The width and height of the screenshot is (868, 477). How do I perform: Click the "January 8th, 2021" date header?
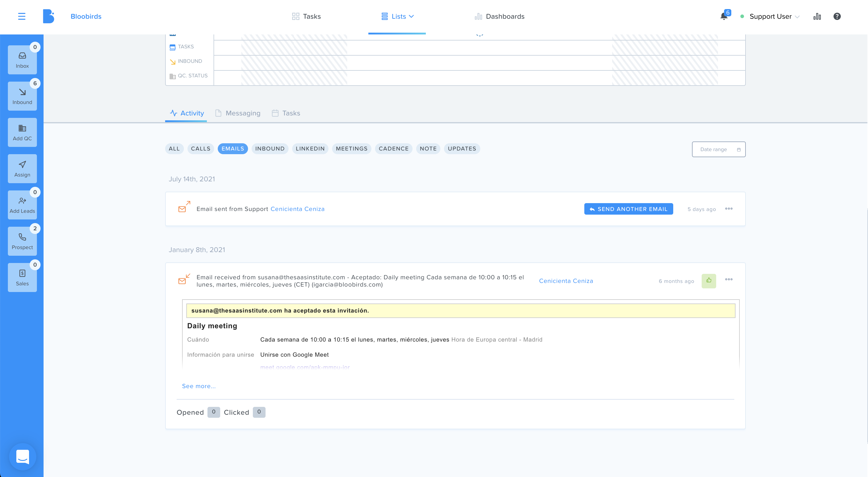[197, 250]
